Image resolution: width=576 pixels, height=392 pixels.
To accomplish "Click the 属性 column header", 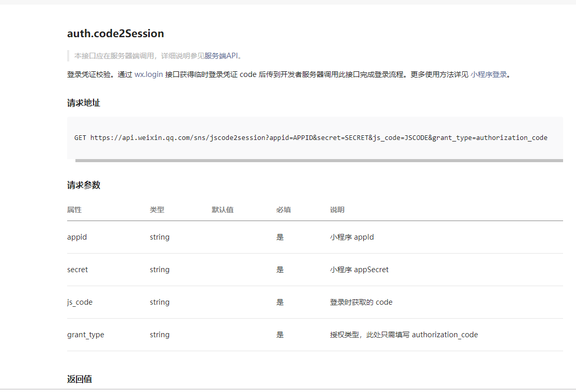I will tap(74, 210).
